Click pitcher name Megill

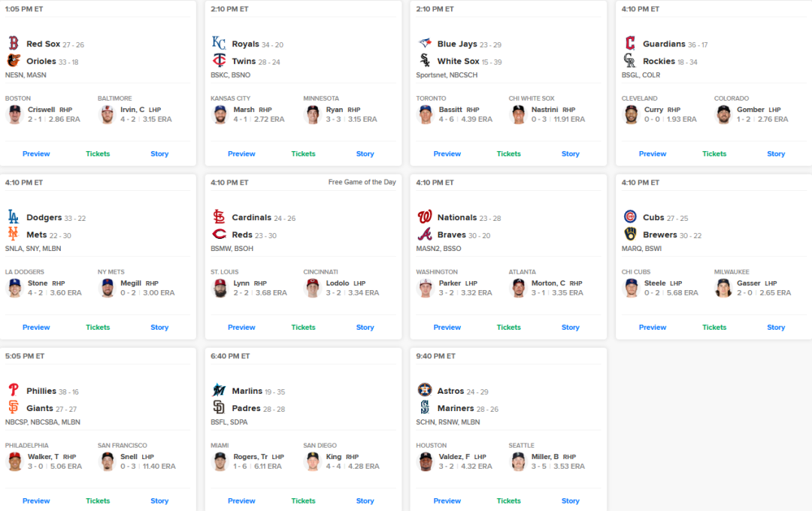(x=131, y=283)
